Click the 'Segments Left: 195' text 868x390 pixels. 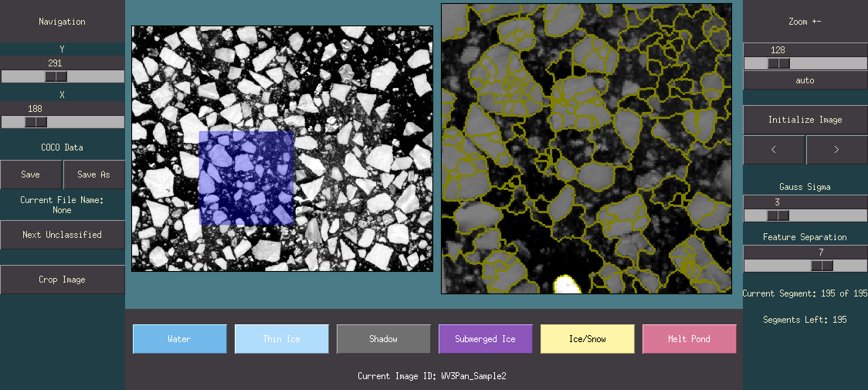pos(805,320)
